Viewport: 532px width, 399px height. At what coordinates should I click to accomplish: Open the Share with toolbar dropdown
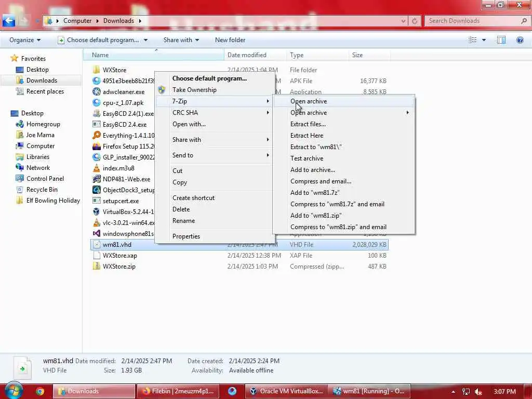(181, 40)
